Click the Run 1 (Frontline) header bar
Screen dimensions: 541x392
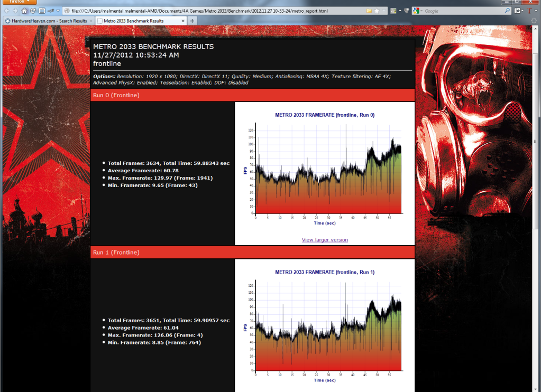[253, 253]
